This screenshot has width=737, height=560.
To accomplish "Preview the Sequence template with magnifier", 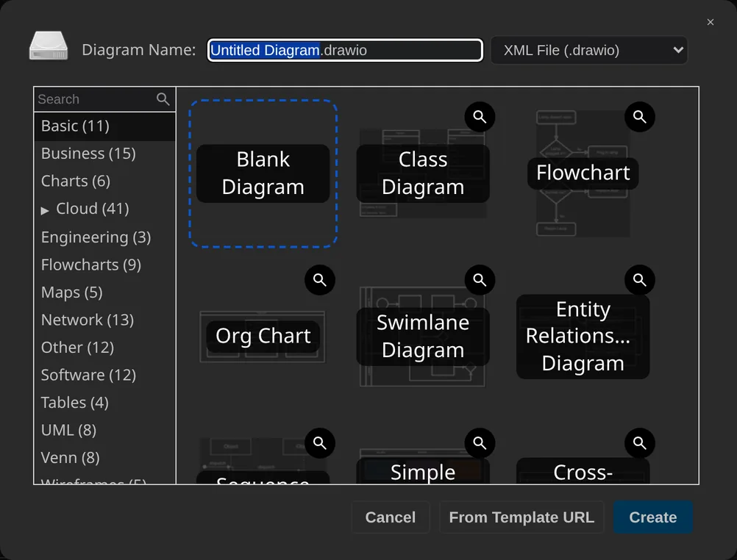I will [x=320, y=443].
